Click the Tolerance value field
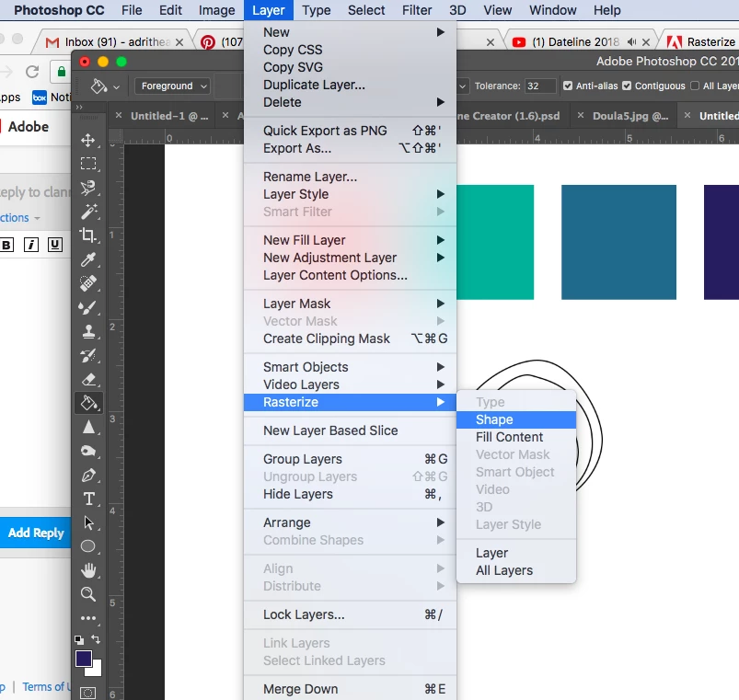 click(540, 86)
